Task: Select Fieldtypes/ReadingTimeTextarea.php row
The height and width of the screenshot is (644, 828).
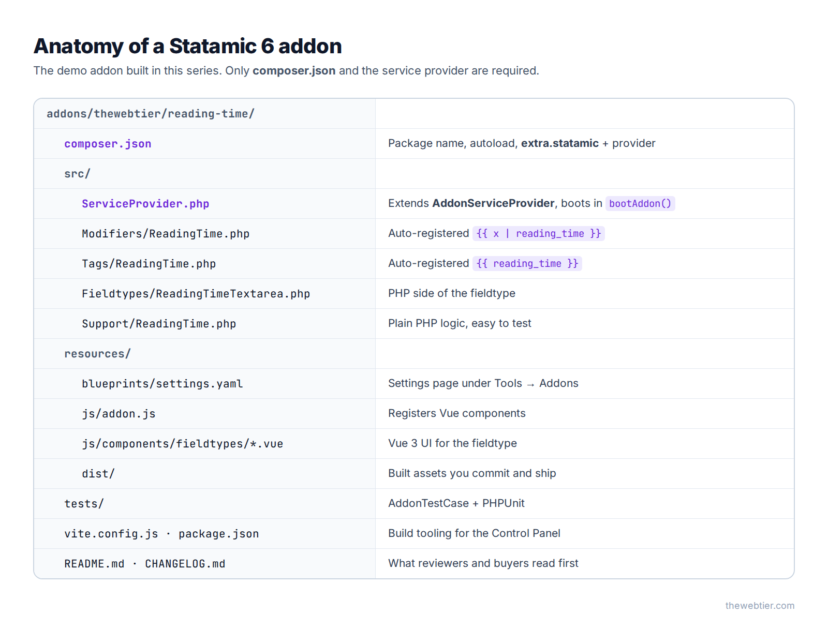Action: click(414, 294)
